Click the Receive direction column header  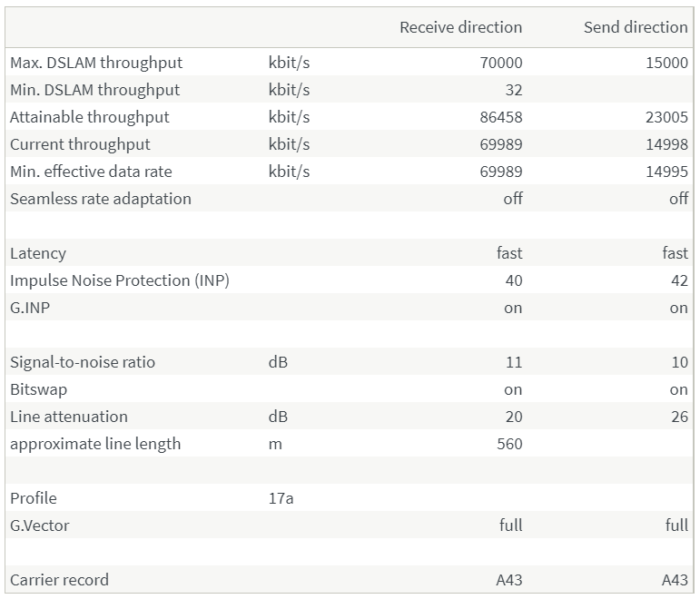click(460, 27)
